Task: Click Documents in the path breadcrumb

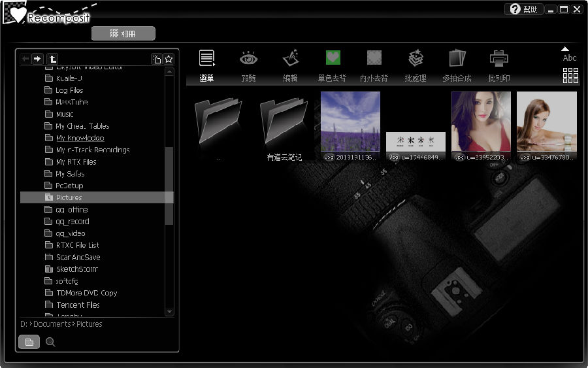Action: (x=52, y=324)
